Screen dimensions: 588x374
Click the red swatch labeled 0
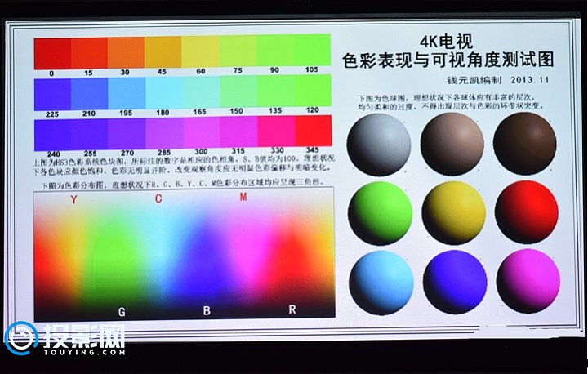pyautogui.click(x=51, y=51)
